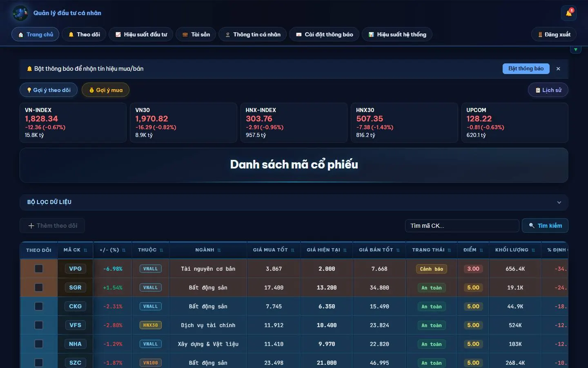588x368 pixels.
Task: Check the watch box for SZC
Action: point(39,363)
